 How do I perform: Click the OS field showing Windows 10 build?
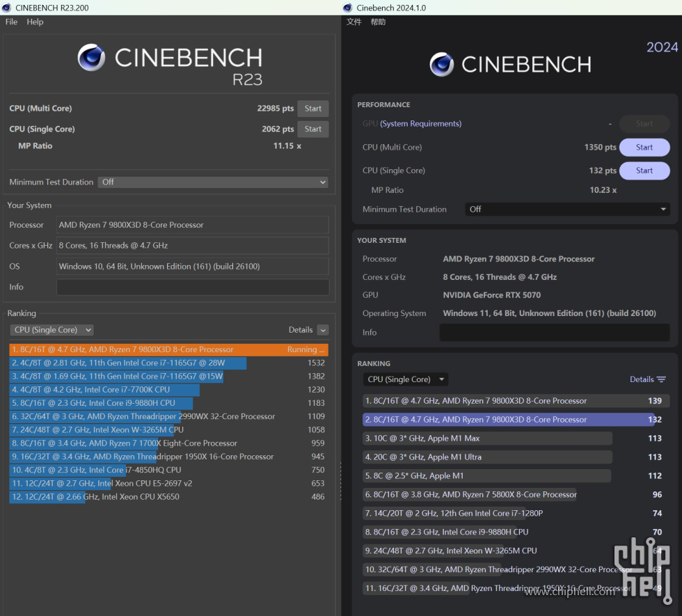click(x=192, y=266)
